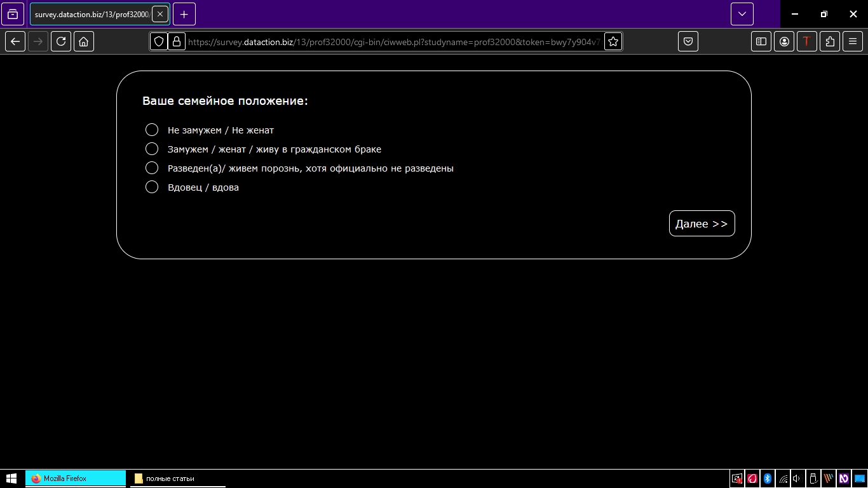Open the sync error tray icon
Viewport: 868px width, 488px height.
[737, 478]
